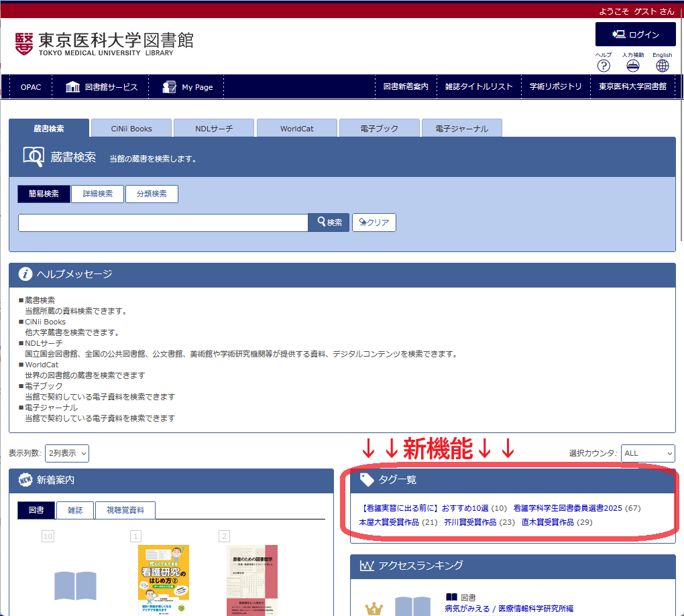Open the input assistance keyboard icon
Viewport: 684px width, 616px height.
[632, 66]
